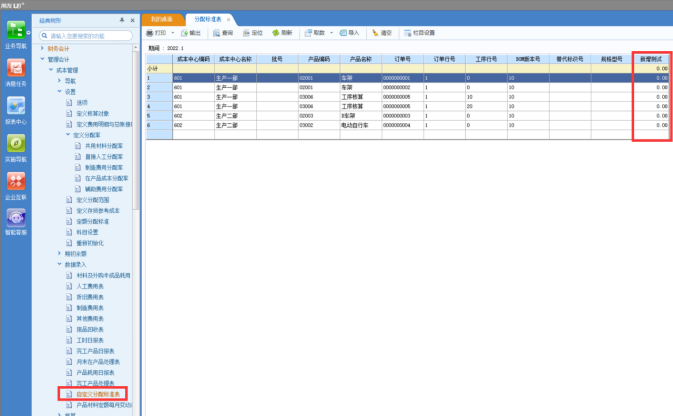This screenshot has width=673, height=416.
Task: Open the 消息任务 sidebar icon
Action: click(16, 68)
